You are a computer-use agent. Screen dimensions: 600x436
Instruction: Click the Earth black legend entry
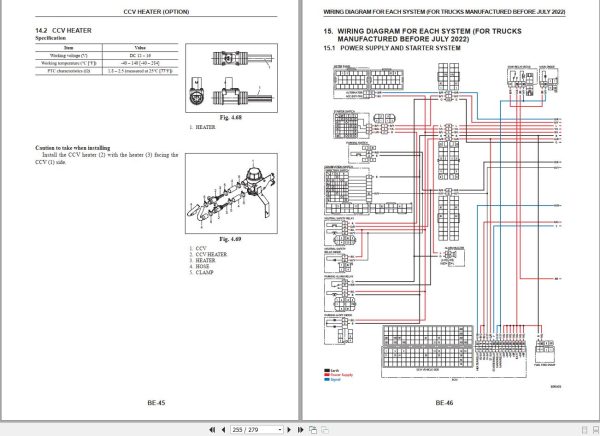pyautogui.click(x=332, y=371)
